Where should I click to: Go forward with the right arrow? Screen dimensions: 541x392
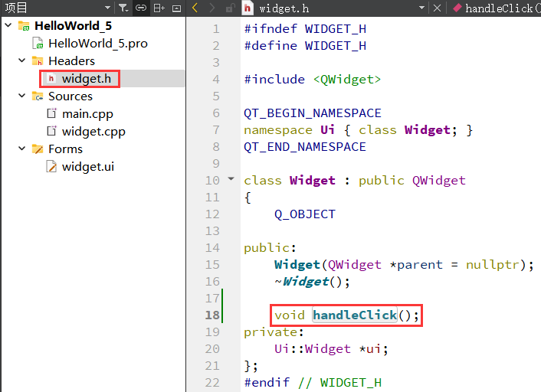211,8
